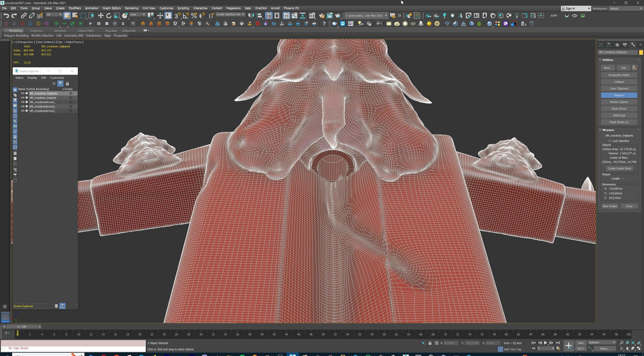This screenshot has height=356, width=644.
Task: Toggle frozen state of SM_crossbow_lowpoly
Action: (71, 98)
